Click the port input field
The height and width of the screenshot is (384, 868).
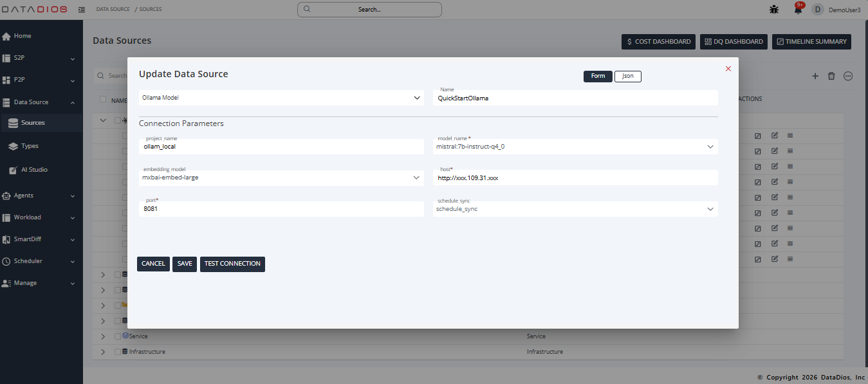click(x=281, y=209)
